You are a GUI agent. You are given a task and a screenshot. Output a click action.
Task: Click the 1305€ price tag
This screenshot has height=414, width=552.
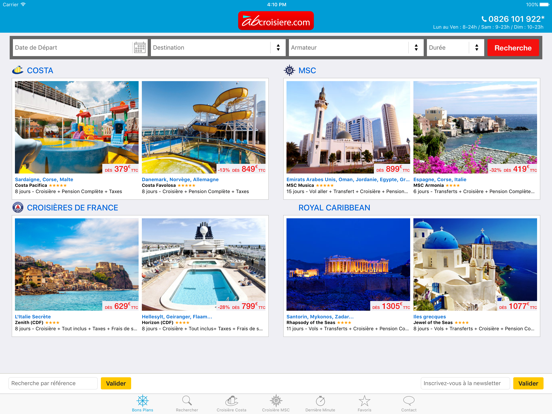pyautogui.click(x=390, y=306)
